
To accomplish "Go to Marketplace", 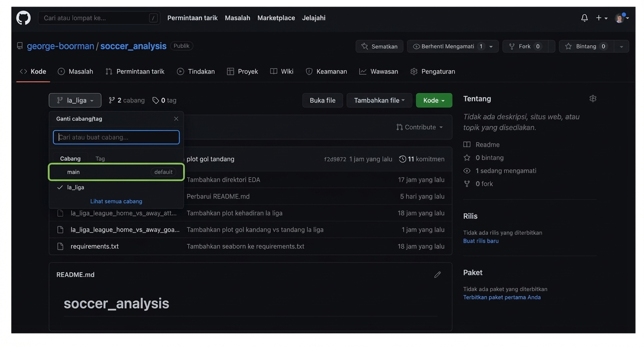I will pos(276,18).
